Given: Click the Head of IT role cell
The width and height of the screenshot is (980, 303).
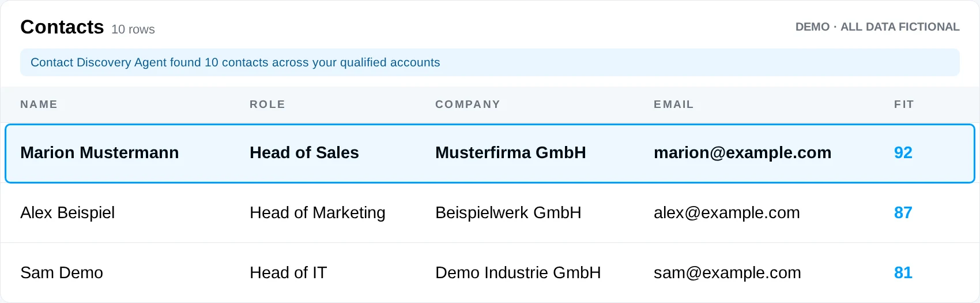Looking at the screenshot, I should click(288, 273).
